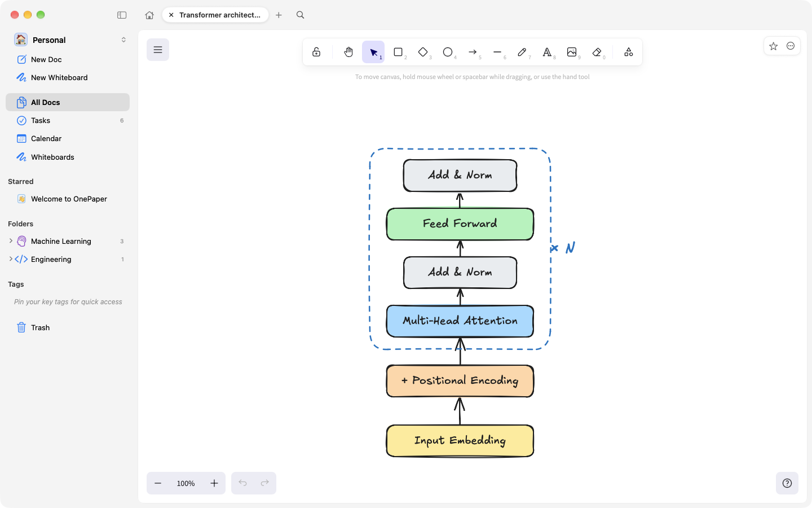812x508 pixels.
Task: Open Whiteboards in sidebar
Action: tap(68, 157)
